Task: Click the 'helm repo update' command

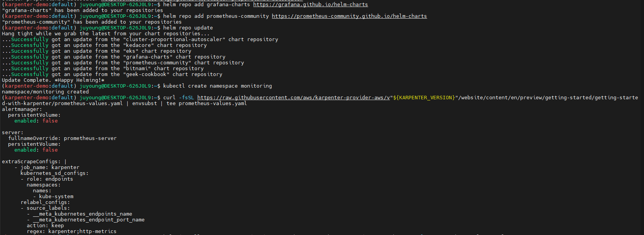Action: [188, 28]
